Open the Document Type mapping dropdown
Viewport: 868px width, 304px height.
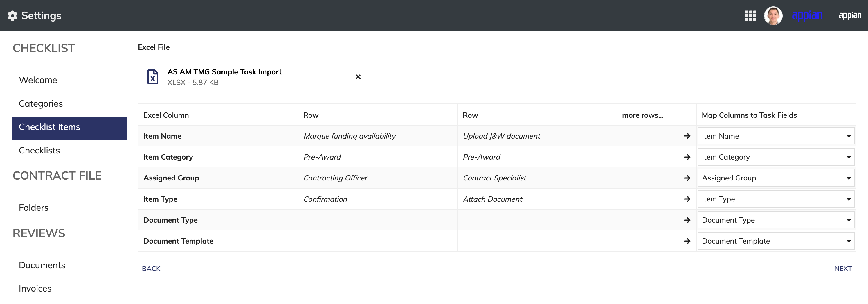(776, 220)
